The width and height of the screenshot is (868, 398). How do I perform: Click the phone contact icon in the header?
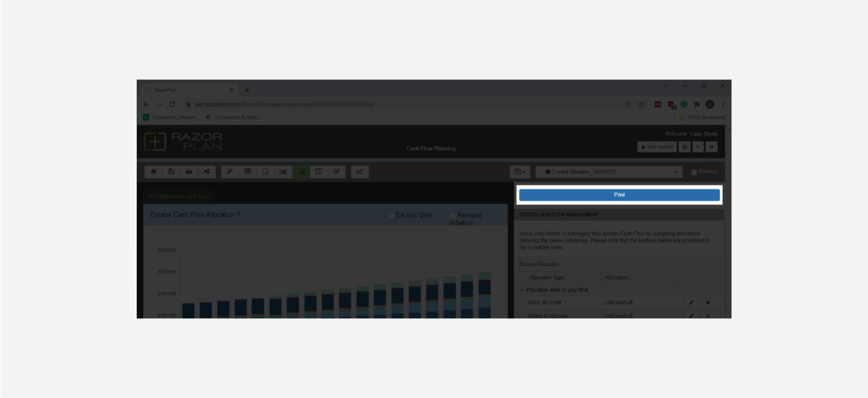pyautogui.click(x=698, y=147)
